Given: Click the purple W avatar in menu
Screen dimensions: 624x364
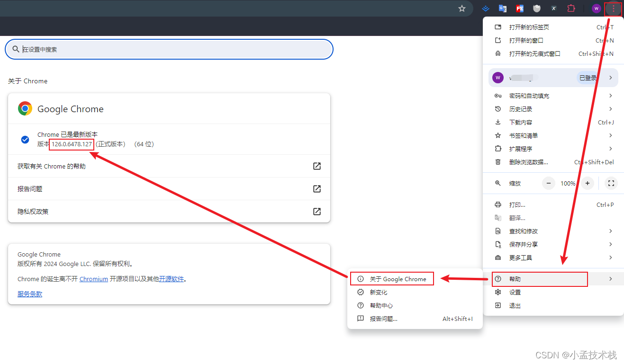Looking at the screenshot, I should pos(498,78).
